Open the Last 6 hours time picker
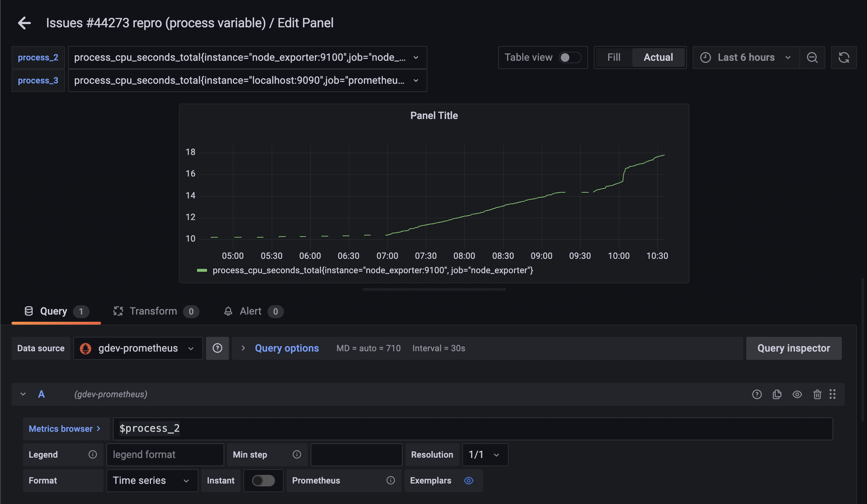Image resolution: width=867 pixels, height=504 pixels. pos(746,58)
